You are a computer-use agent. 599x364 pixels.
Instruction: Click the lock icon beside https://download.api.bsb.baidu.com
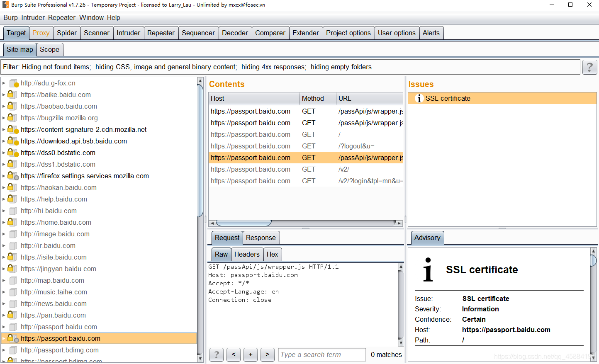[x=13, y=141]
